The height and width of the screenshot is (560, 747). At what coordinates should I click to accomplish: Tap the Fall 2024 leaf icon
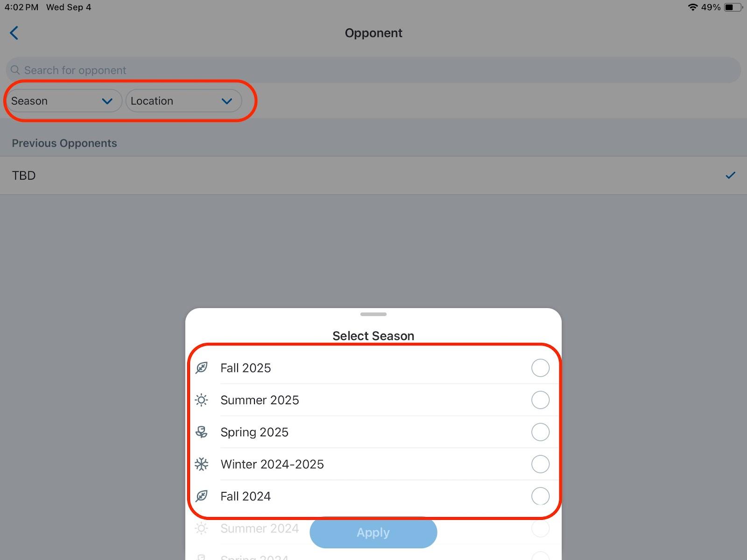[x=202, y=496]
